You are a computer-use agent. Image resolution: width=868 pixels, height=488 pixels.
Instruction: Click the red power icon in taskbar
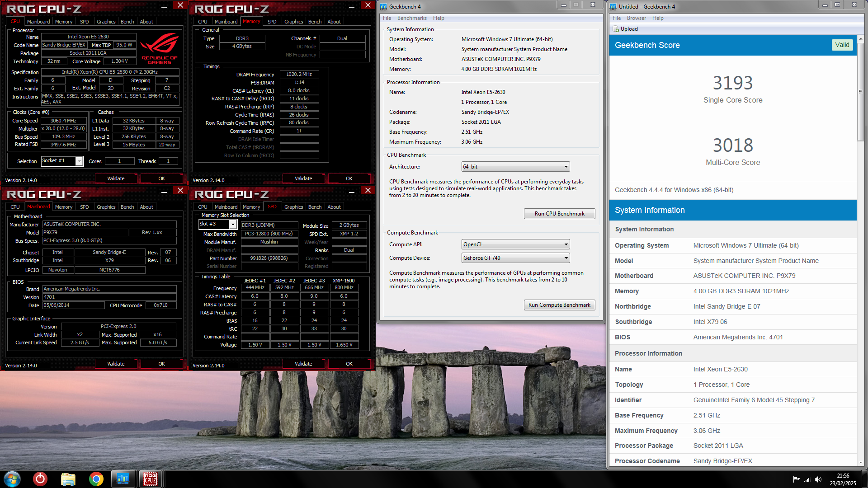tap(40, 479)
